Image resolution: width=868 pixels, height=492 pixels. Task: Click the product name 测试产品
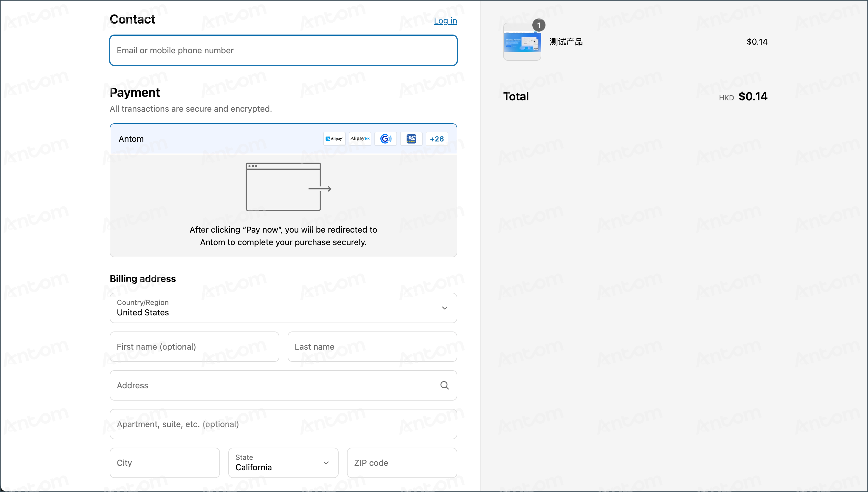[566, 42]
